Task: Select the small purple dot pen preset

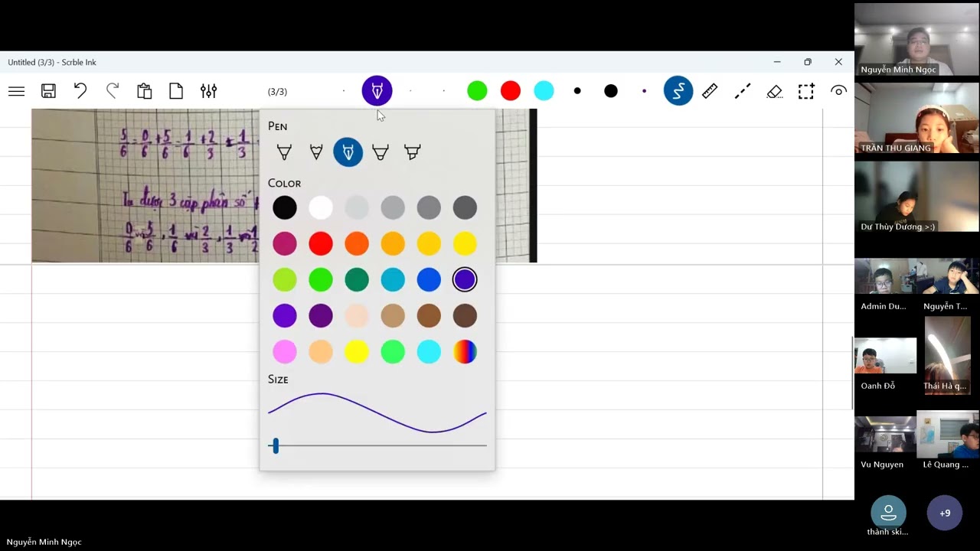Action: 644,91
